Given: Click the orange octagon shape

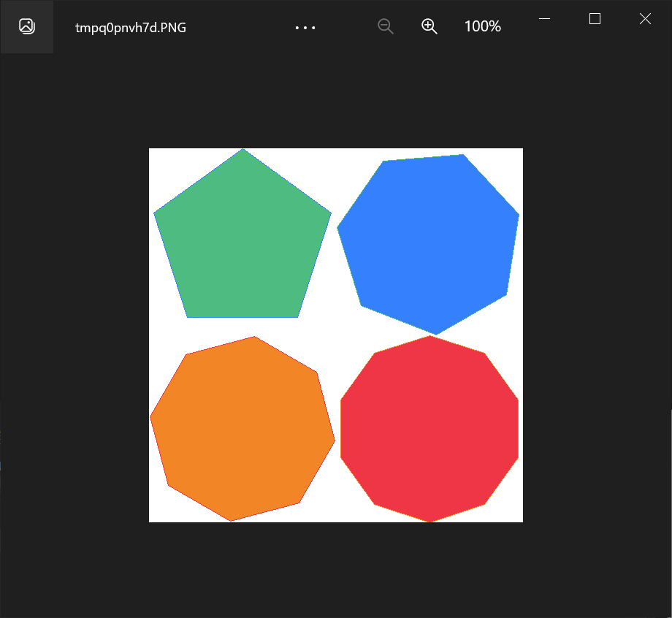Looking at the screenshot, I should (x=243, y=429).
